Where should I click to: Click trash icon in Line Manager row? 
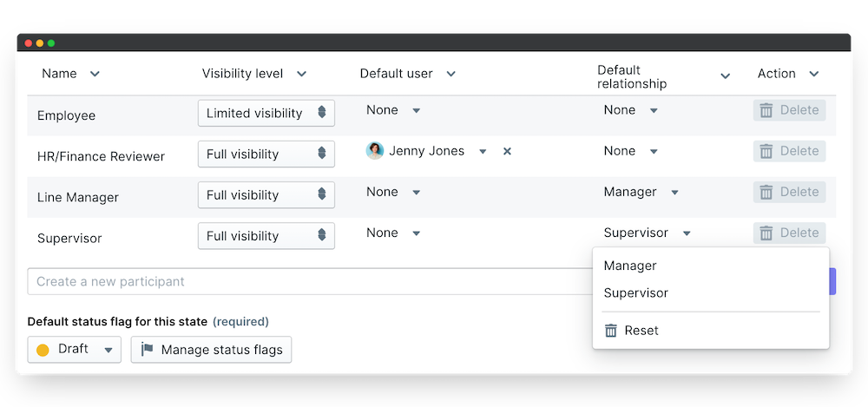[766, 192]
